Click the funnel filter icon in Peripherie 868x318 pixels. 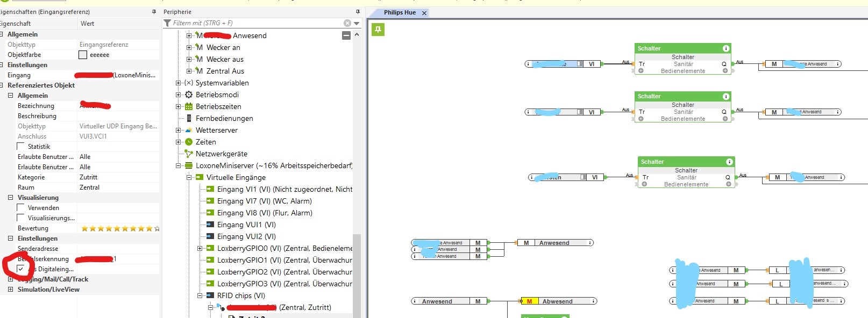pyautogui.click(x=167, y=23)
